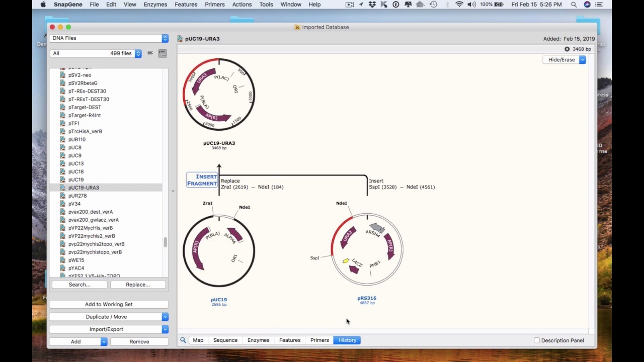This screenshot has height=362, width=644.
Task: Click the Remove button
Action: point(139,342)
